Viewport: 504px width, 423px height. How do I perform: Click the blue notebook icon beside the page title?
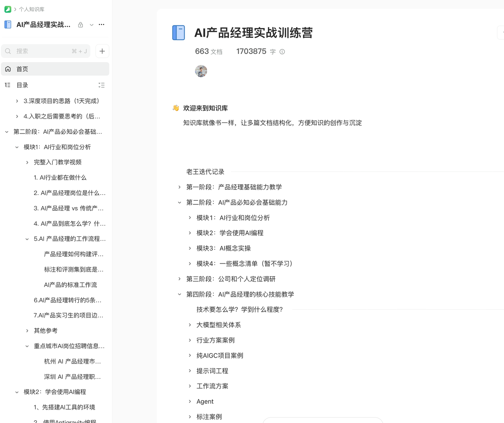pos(178,33)
